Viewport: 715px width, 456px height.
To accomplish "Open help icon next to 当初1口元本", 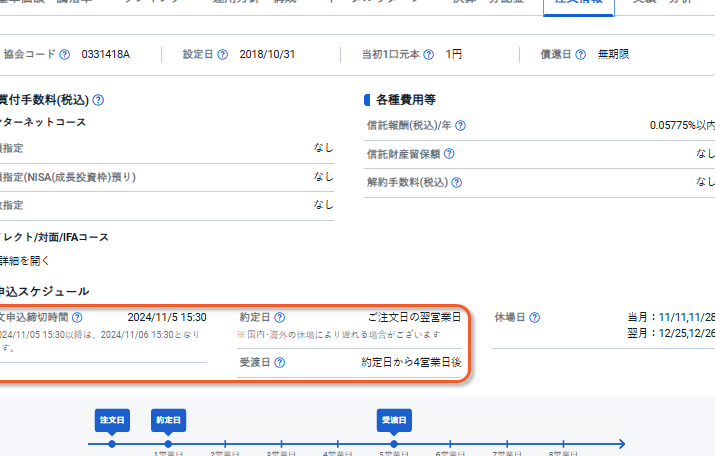I will click(429, 55).
